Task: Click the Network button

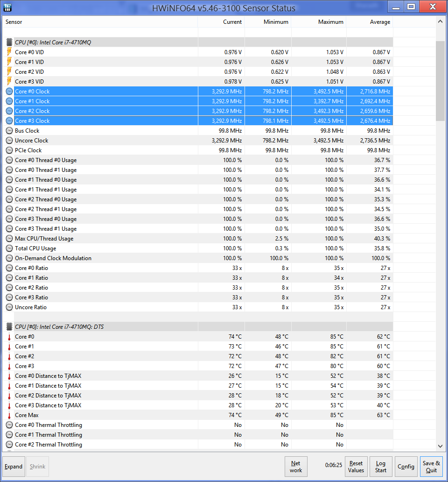Action: pyautogui.click(x=296, y=467)
